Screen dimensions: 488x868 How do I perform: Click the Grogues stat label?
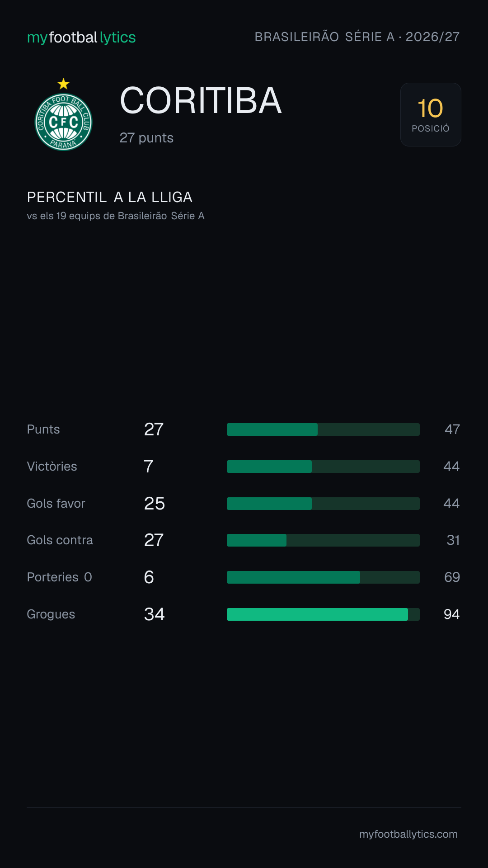[x=51, y=614]
